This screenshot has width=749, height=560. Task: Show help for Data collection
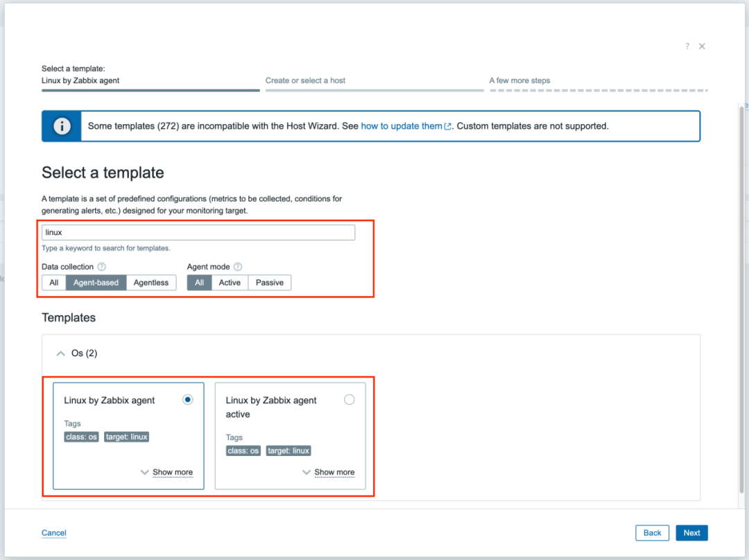coord(102,267)
